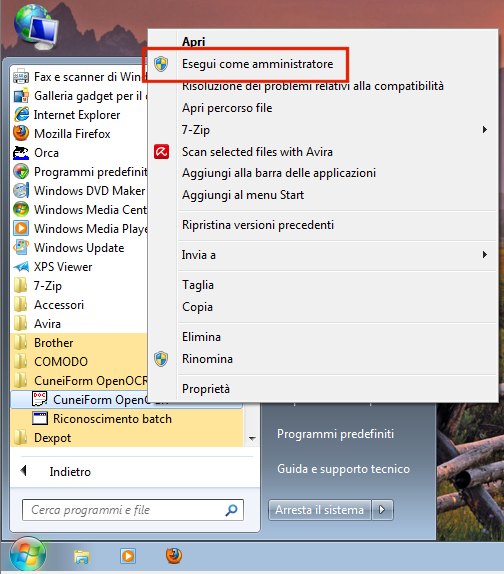Select Rinomina in the context menu
The width and height of the screenshot is (504, 574).
[x=207, y=359]
